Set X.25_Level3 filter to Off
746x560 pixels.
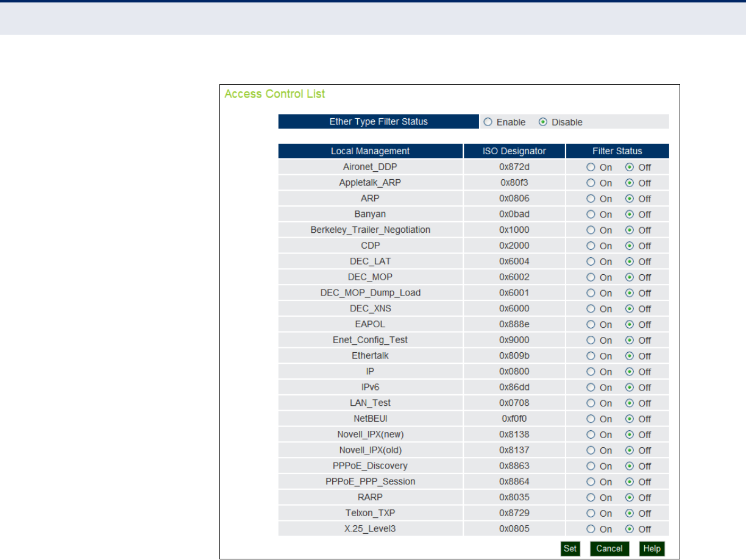(x=630, y=530)
